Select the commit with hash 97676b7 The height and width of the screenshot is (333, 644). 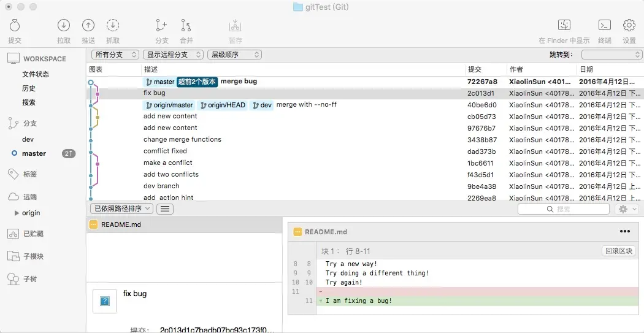point(365,128)
